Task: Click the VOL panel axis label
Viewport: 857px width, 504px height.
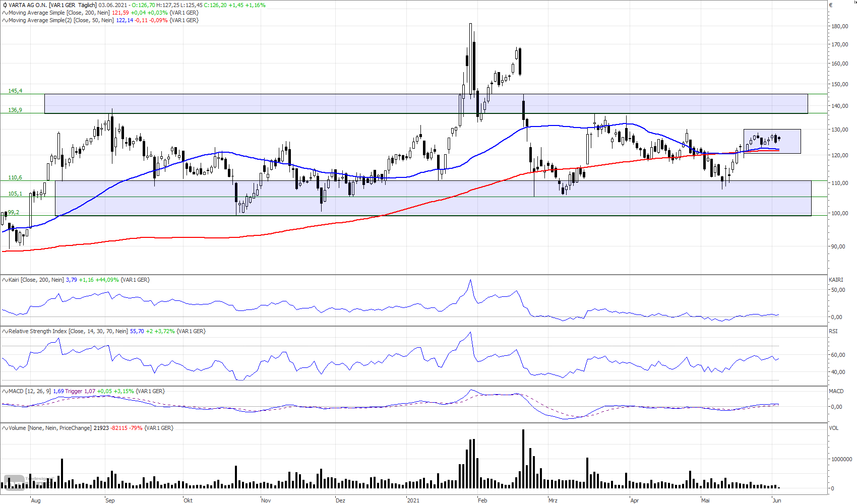Action: point(833,428)
